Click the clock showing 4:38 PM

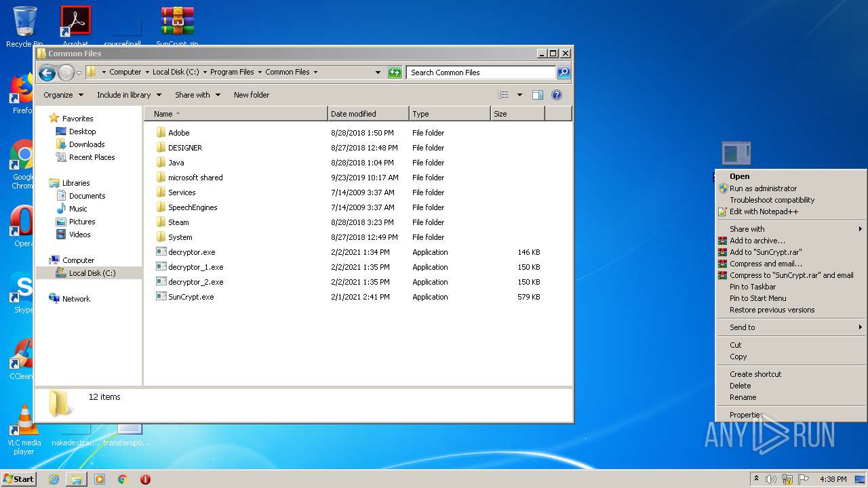pos(833,479)
